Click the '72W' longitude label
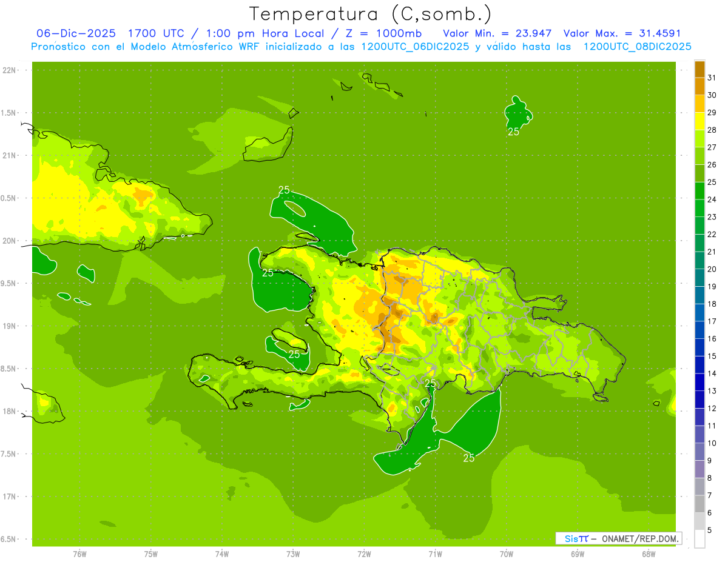 (364, 554)
